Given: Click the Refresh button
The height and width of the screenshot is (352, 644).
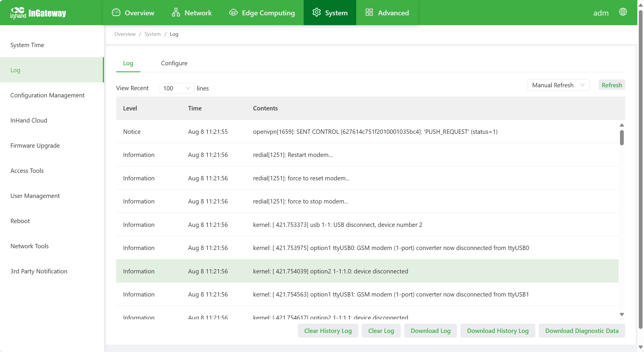Looking at the screenshot, I should pos(611,85).
